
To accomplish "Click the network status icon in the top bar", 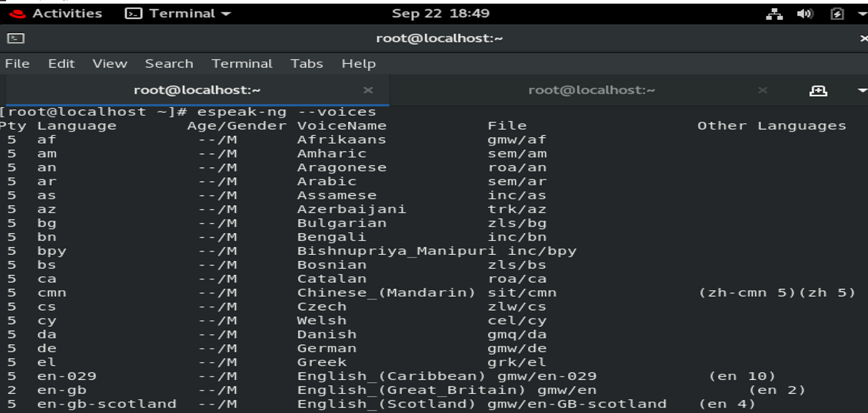I will (773, 12).
